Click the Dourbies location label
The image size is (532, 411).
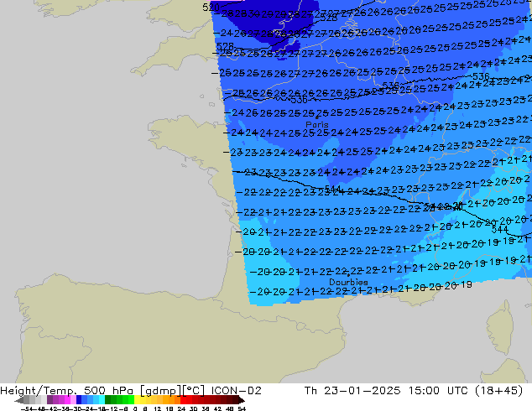(348, 282)
